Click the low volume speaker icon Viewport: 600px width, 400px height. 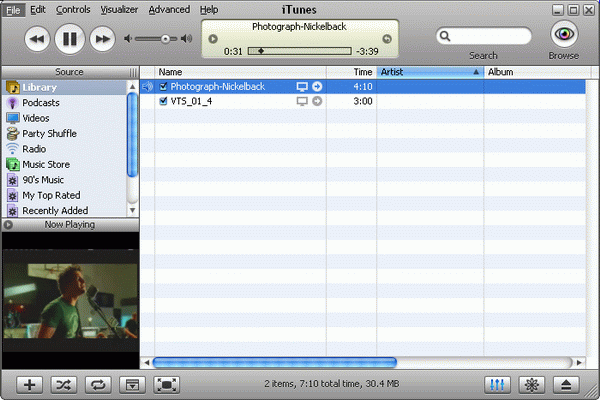tap(128, 39)
